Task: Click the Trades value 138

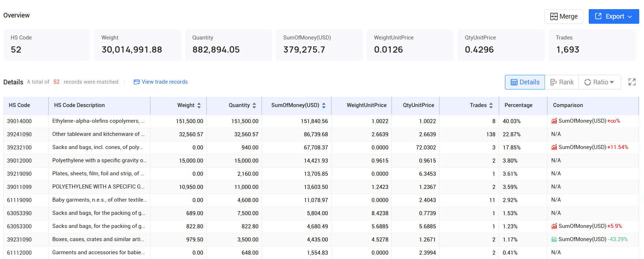Action: pyautogui.click(x=491, y=134)
